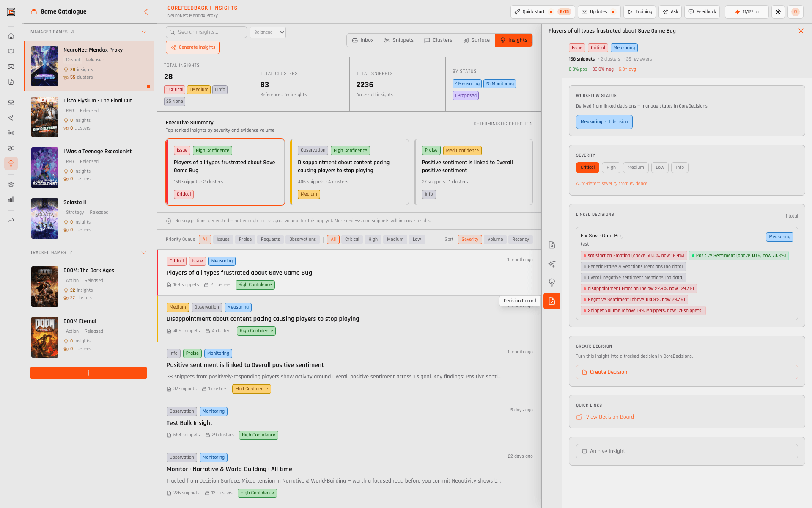Collapse the Managed Games section
This screenshot has width=812, height=508.
pos(144,32)
